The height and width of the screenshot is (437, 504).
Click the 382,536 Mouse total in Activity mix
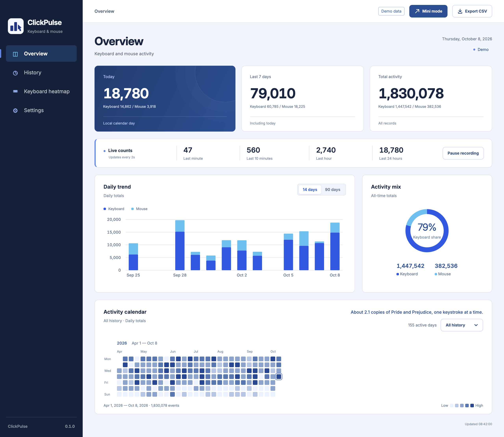446,266
